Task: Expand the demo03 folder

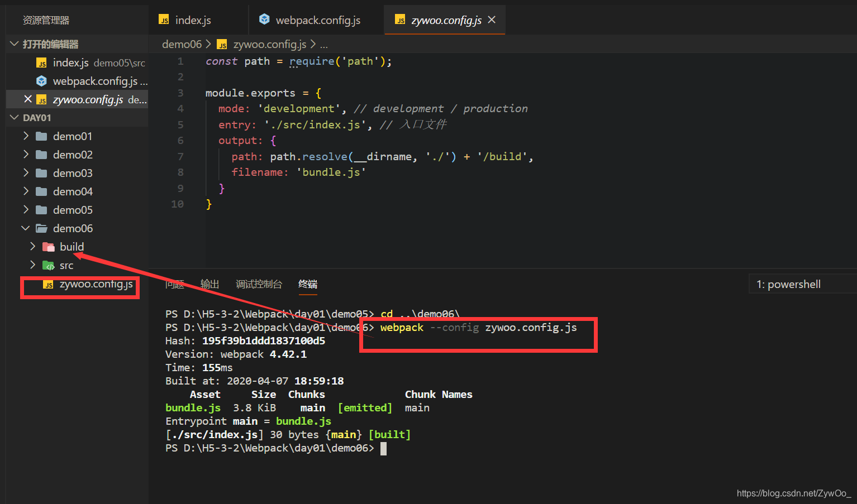Action: 26,172
